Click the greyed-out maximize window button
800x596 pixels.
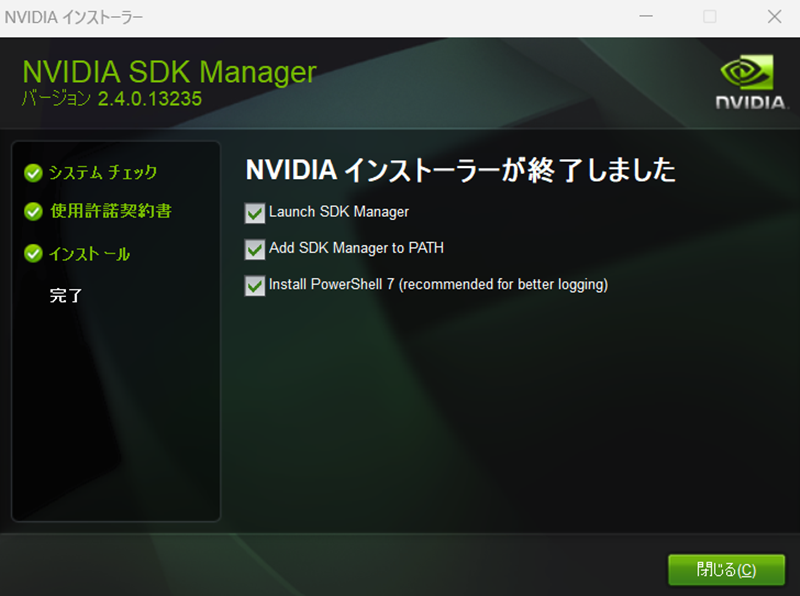710,17
